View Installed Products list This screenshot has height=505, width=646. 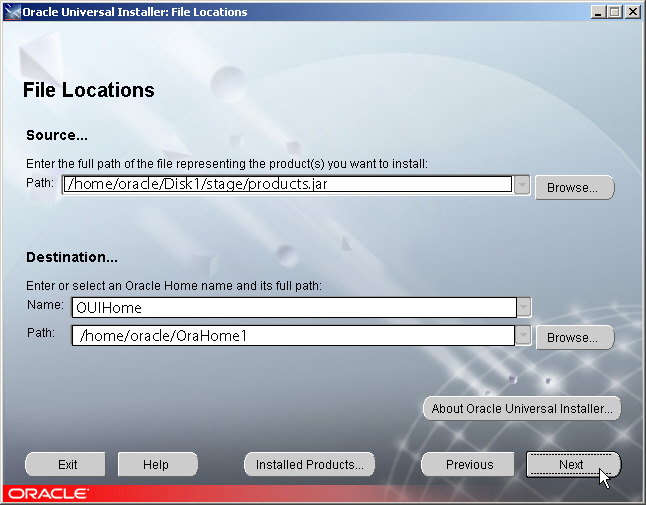309,465
